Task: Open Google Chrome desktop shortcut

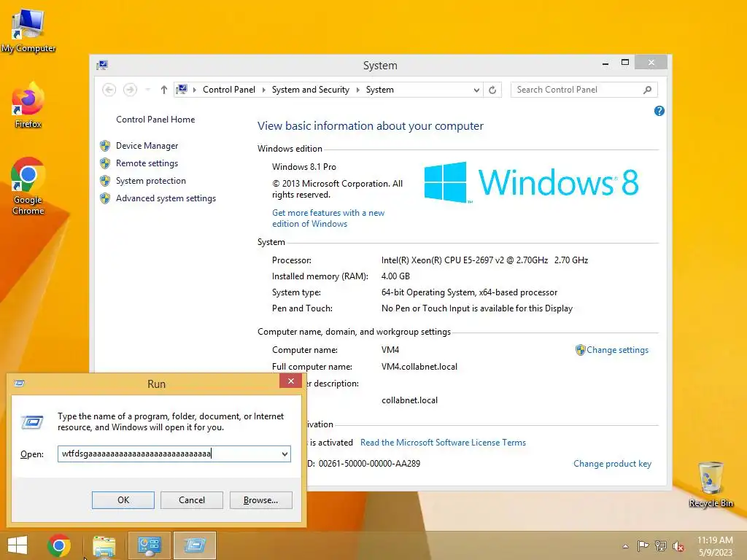Action: click(x=28, y=186)
